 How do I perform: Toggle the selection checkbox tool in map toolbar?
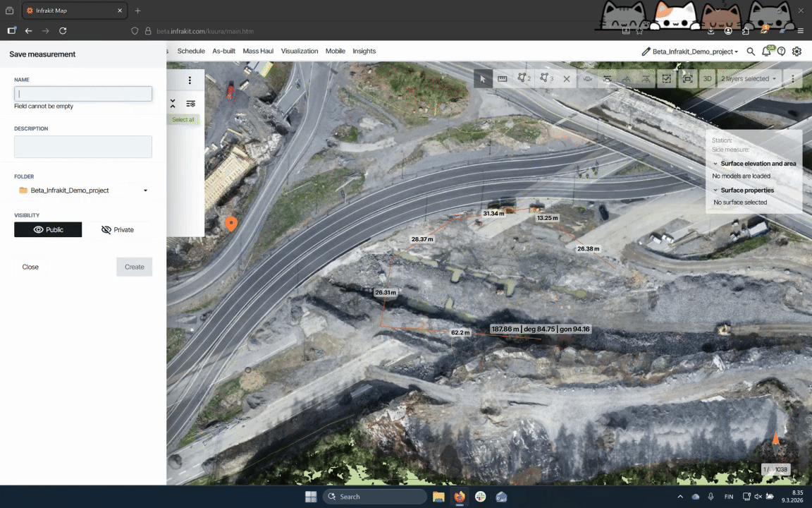pyautogui.click(x=666, y=79)
